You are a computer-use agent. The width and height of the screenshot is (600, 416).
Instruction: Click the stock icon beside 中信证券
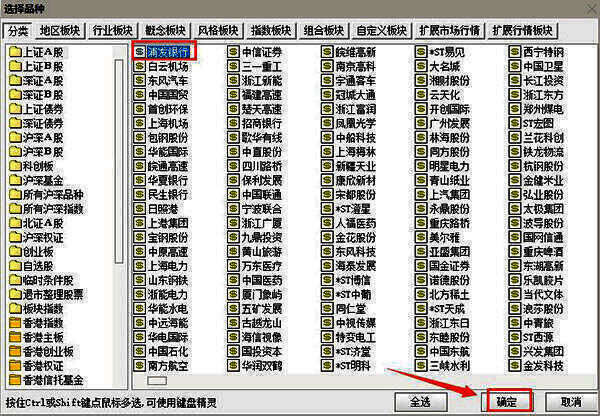[233, 52]
